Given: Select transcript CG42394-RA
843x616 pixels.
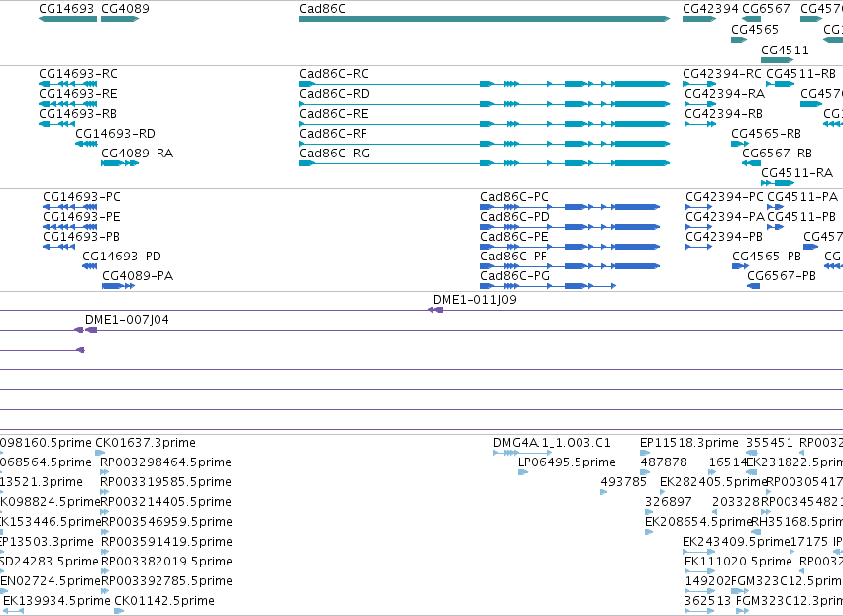Looking at the screenshot, I should (x=700, y=104).
